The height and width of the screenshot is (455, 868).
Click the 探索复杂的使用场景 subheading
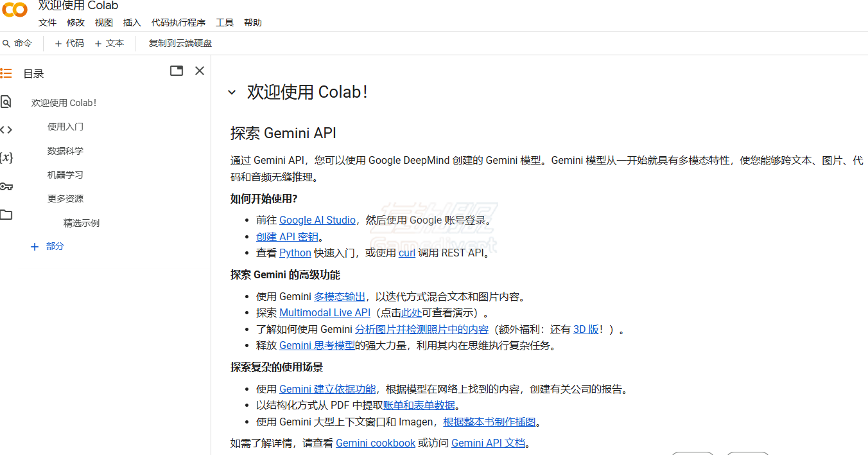click(x=277, y=367)
